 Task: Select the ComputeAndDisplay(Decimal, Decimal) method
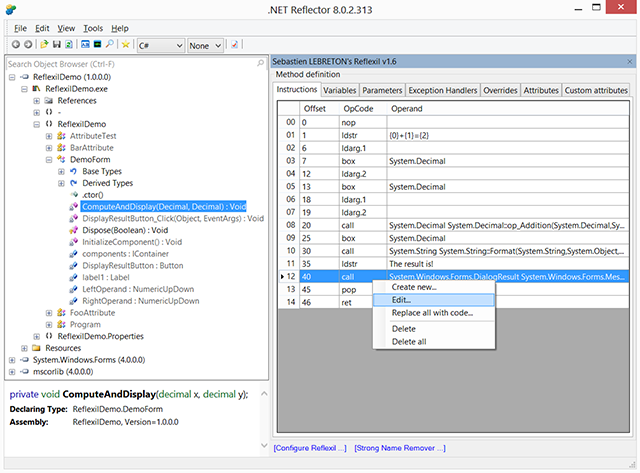(x=164, y=207)
